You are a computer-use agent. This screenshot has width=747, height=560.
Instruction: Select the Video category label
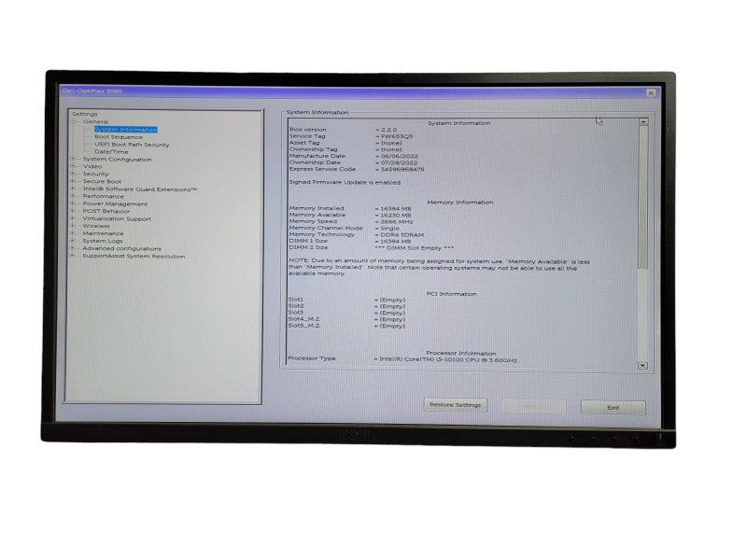(x=92, y=167)
